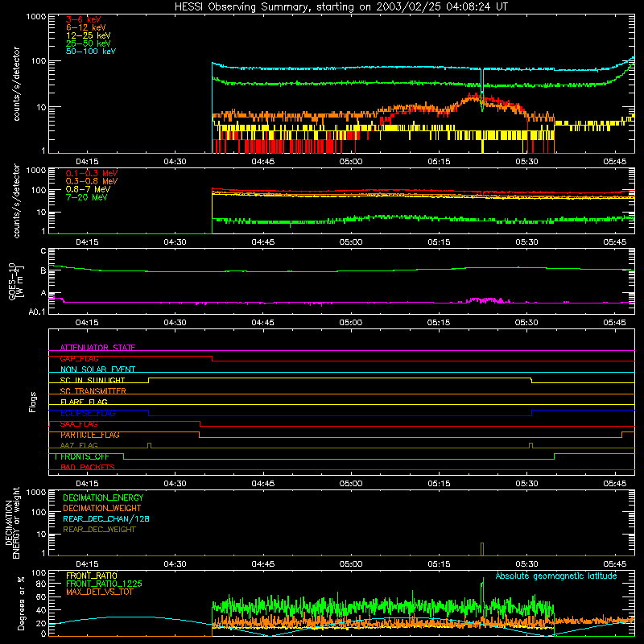This screenshot has height=644, width=644.
Task: Click the DECIMATION_ENERGY legend entry
Action: tap(103, 497)
